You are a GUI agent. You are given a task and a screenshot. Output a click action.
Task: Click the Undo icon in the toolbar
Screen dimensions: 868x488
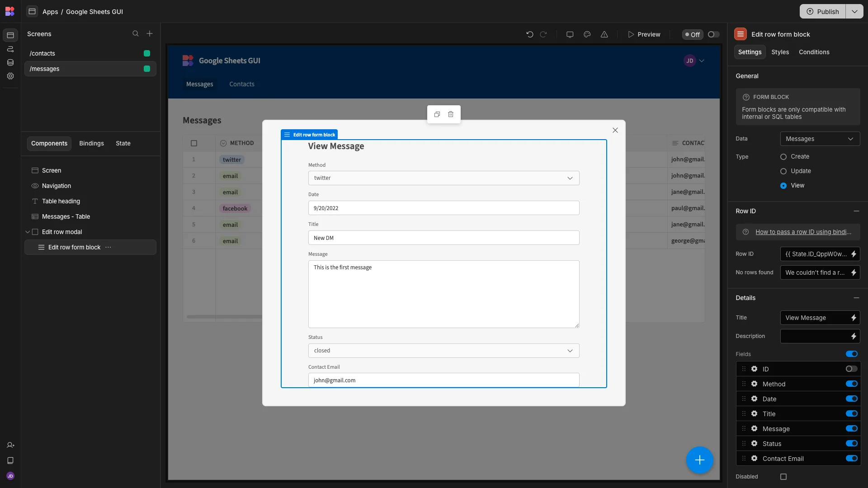(x=530, y=34)
